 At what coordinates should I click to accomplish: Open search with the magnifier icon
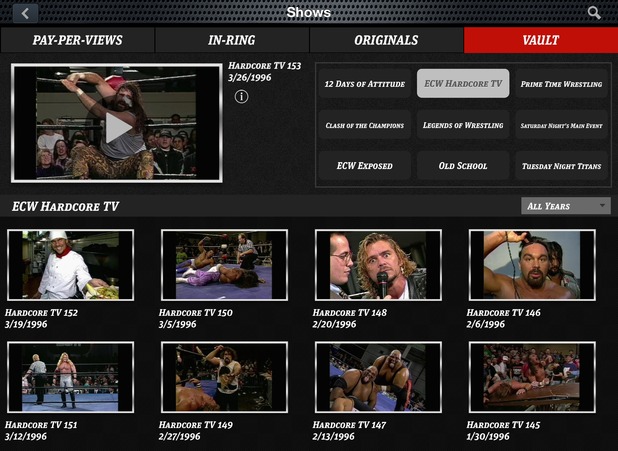(594, 13)
